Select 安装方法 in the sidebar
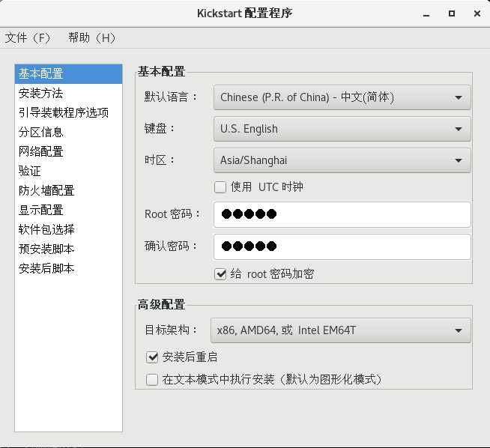This screenshot has width=490, height=448. click(68, 93)
